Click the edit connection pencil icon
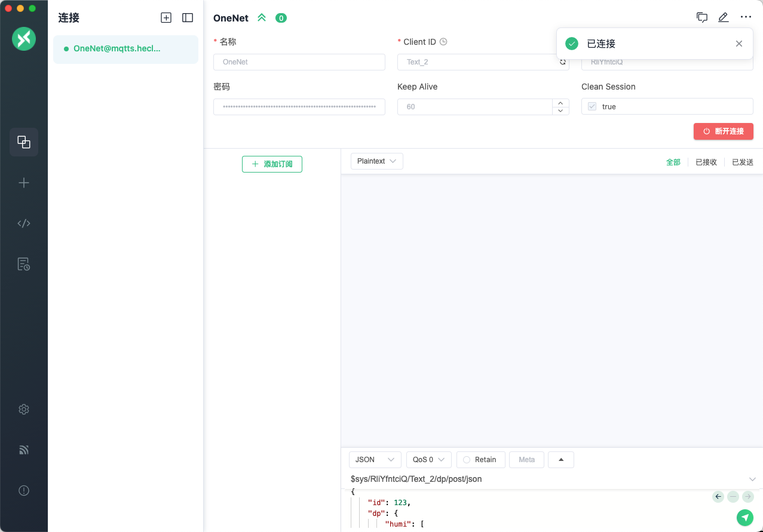The image size is (763, 532). 723,17
